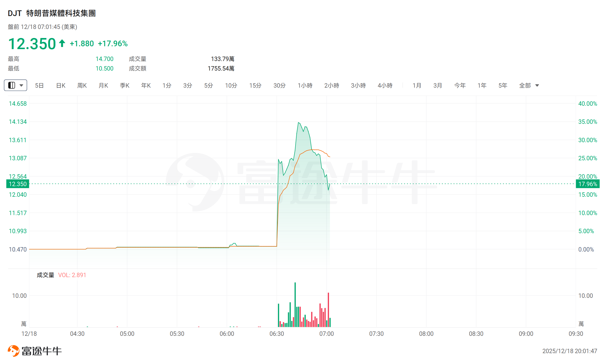
Task: Switch to the 5日 chart tab
Action: tap(39, 86)
